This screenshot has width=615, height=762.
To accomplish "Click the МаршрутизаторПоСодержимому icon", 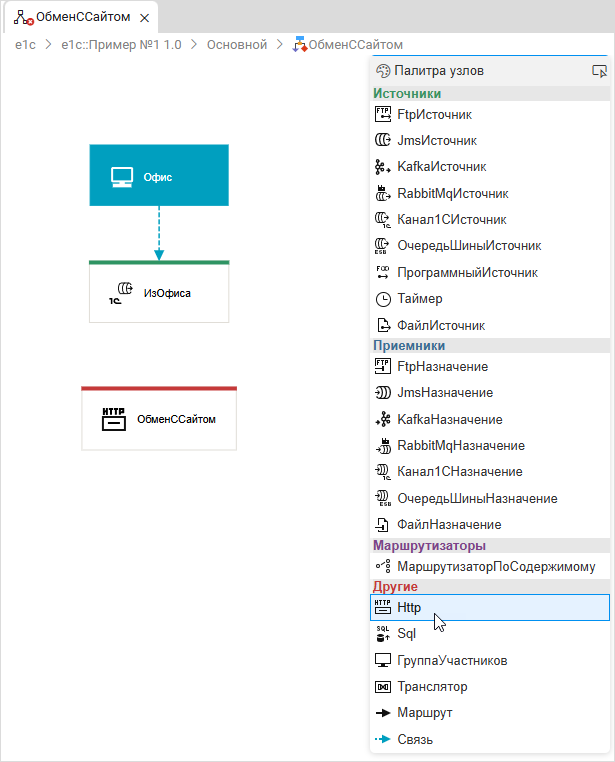I will tap(383, 566).
